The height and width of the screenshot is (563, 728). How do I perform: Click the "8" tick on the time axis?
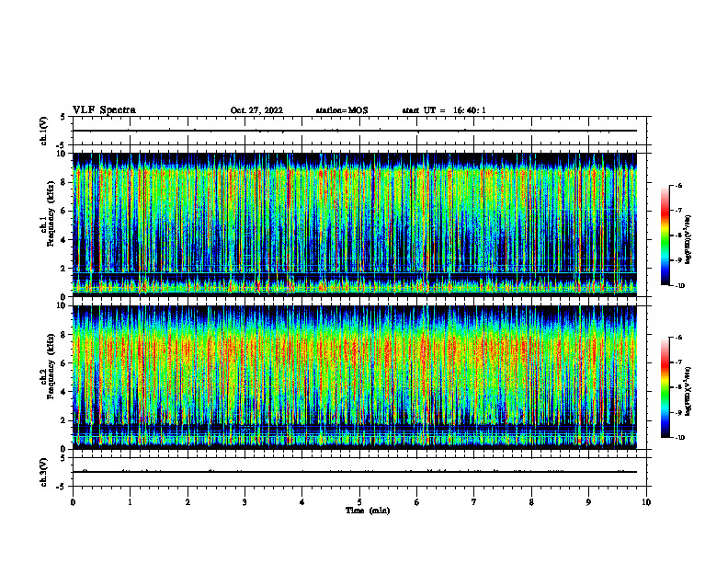tap(531, 502)
